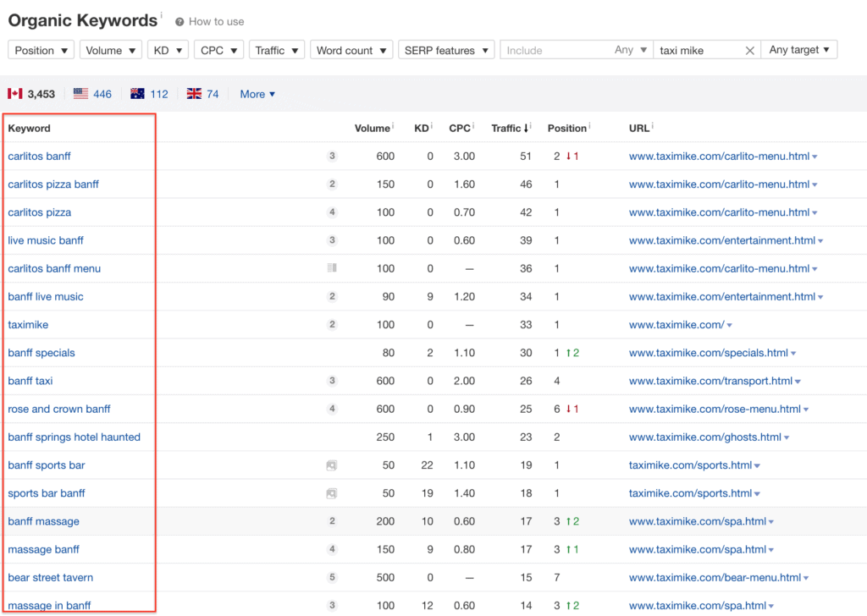The image size is (867, 616).
Task: Open the How to use help icon
Action: (x=179, y=21)
